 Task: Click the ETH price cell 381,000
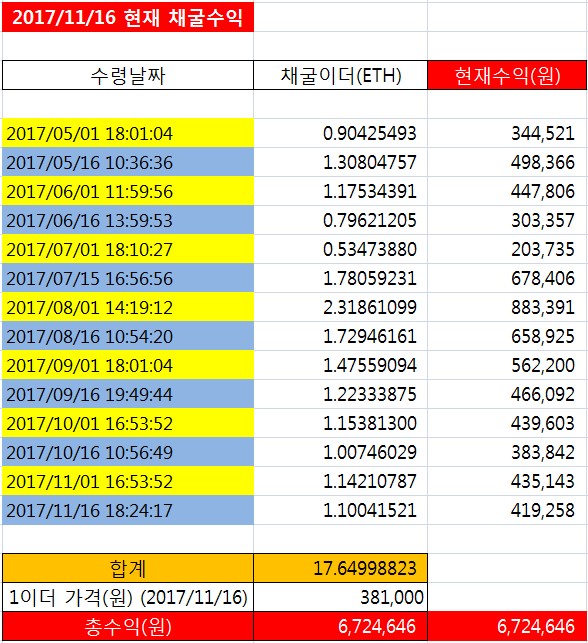(340, 597)
